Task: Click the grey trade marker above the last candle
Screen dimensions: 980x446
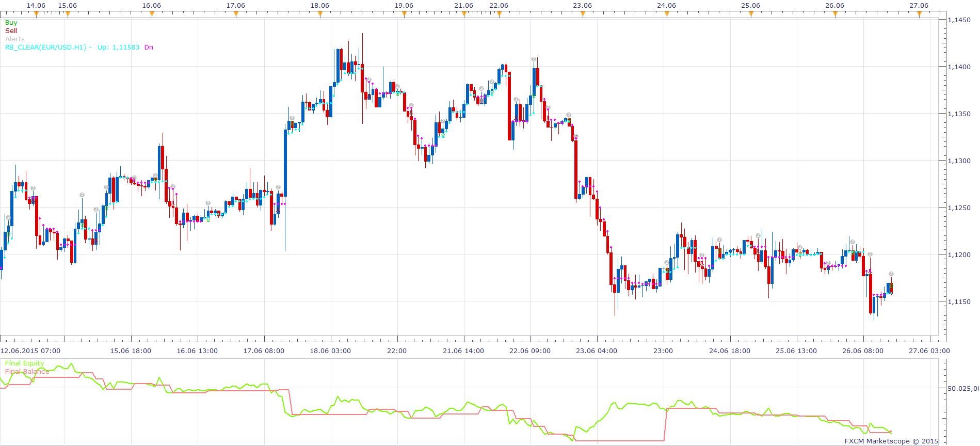Action: 891,274
